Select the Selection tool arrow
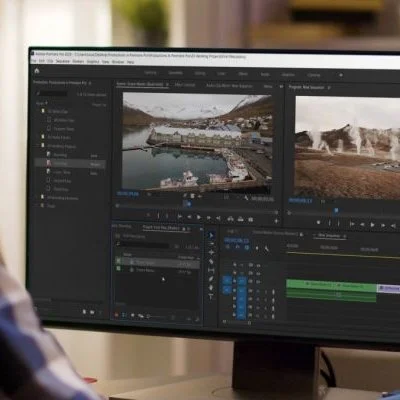Viewport: 400px width, 400px height. [211, 235]
